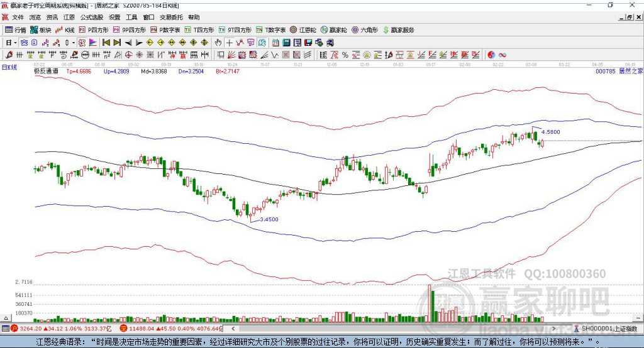Click the first yellow diamond arrow icon
Screen dimensions: 644x348
click(x=150, y=43)
